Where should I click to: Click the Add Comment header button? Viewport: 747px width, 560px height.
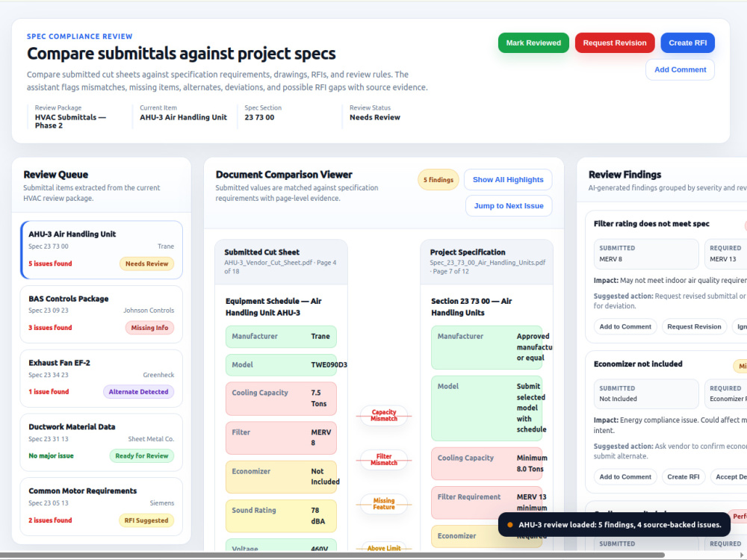[680, 69]
